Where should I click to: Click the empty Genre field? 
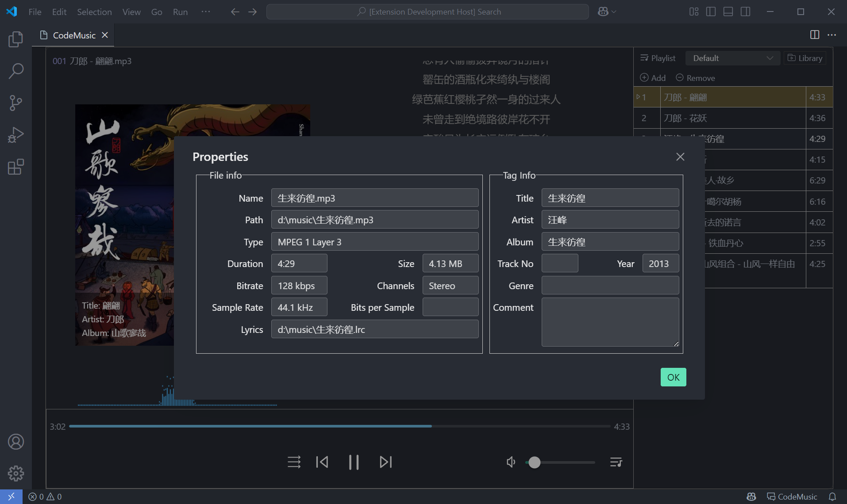[x=610, y=286]
